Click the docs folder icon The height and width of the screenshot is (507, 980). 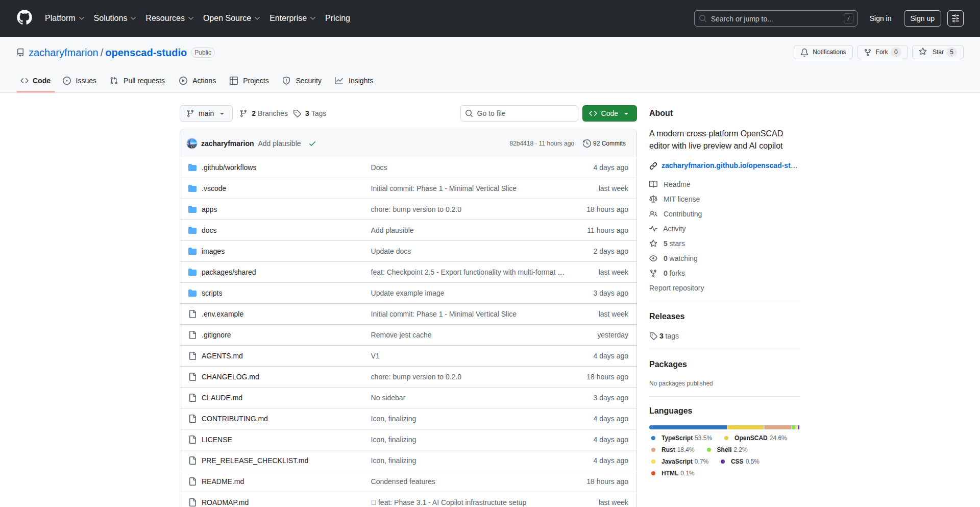pyautogui.click(x=192, y=230)
